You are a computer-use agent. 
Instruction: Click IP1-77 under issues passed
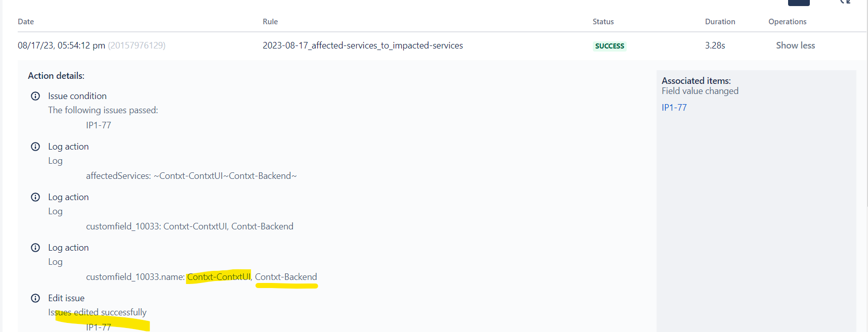(x=99, y=125)
